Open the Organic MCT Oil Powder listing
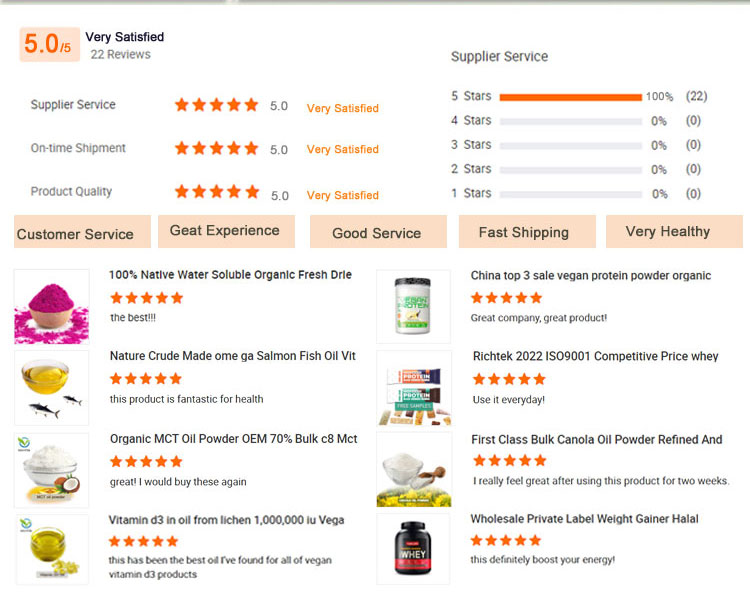Image resolution: width=750 pixels, height=601 pixels. coord(233,439)
